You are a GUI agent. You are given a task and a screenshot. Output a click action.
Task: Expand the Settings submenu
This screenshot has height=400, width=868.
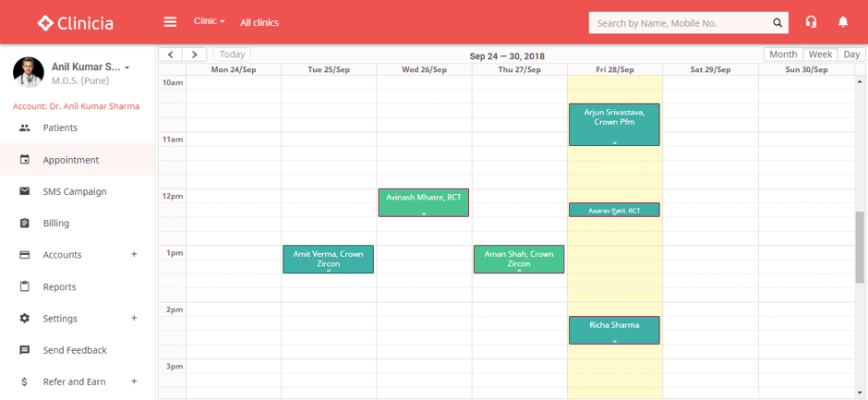[x=134, y=319]
